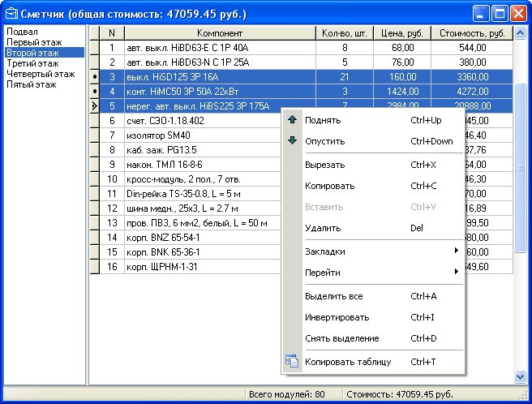The image size is (532, 404).
Task: Click cost cell '380,00'
Action: [472, 62]
